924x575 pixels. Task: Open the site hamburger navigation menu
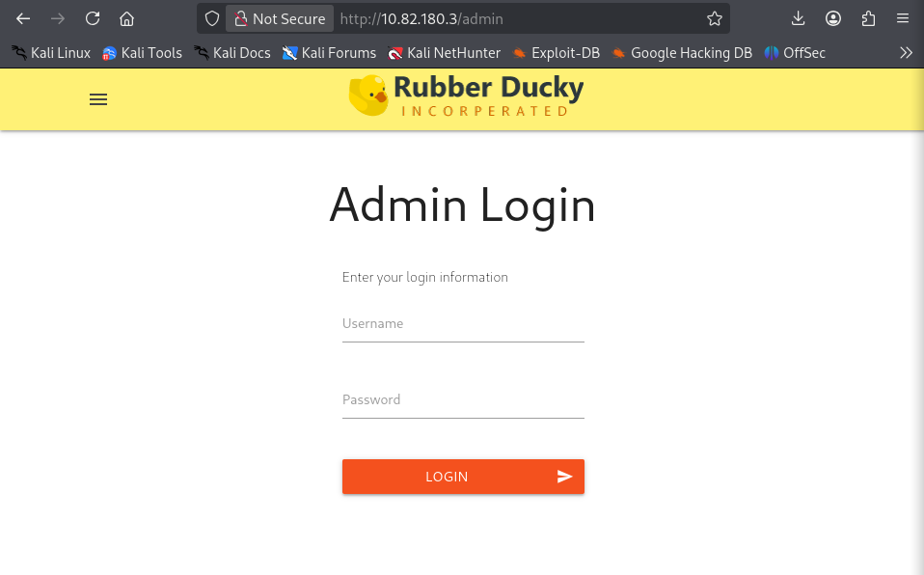(98, 99)
